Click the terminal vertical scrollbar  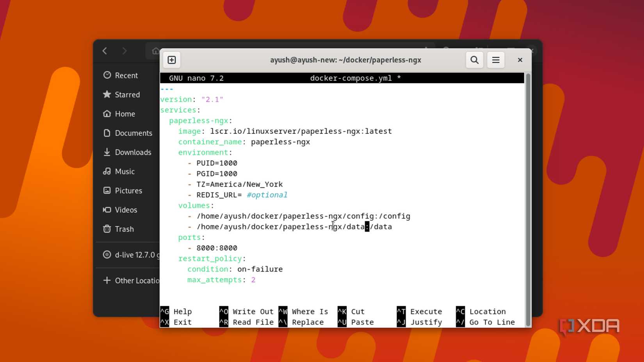point(528,199)
